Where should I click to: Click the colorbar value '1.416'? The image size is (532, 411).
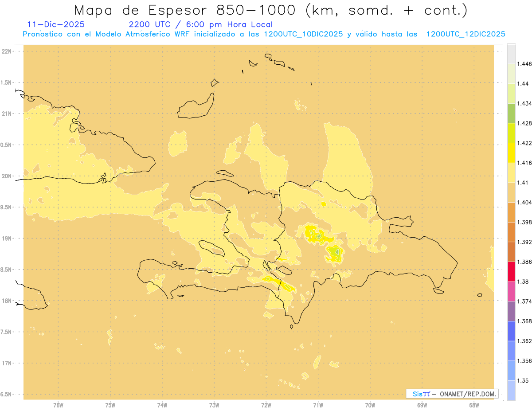pyautogui.click(x=524, y=163)
